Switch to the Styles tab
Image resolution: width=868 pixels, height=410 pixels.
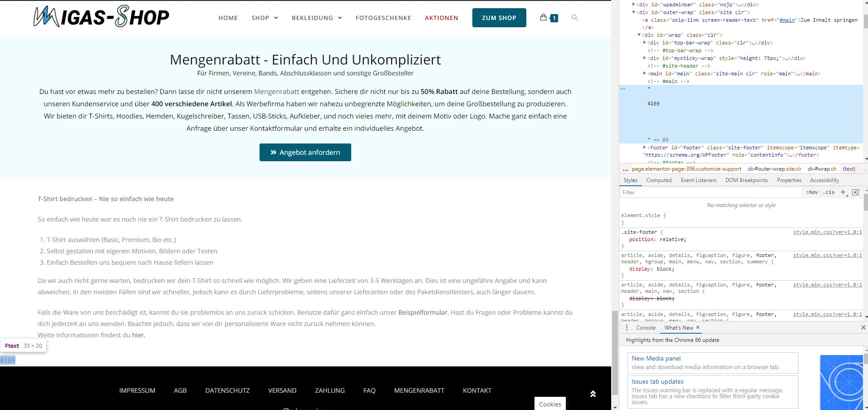coord(630,180)
